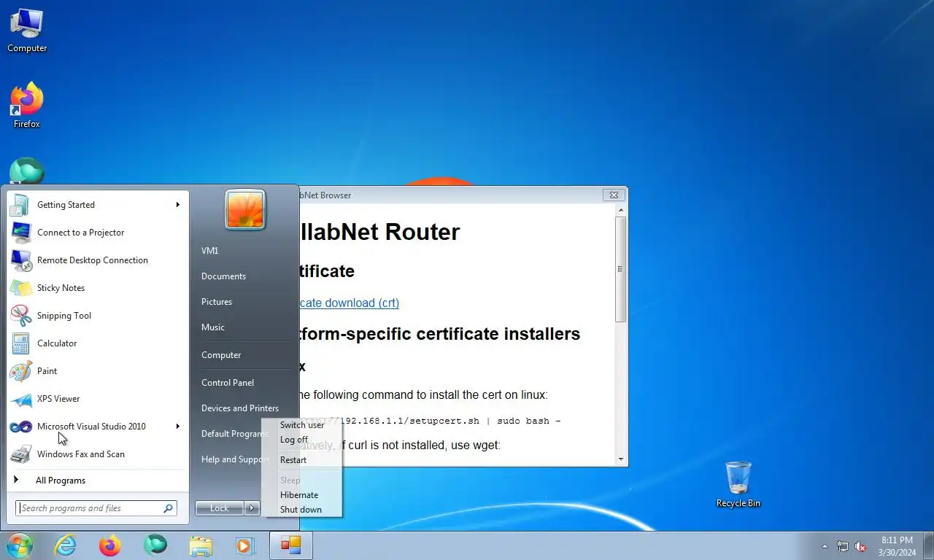Viewport: 934px width, 560px height.
Task: Select Shut down in the power menu
Action: (x=301, y=510)
